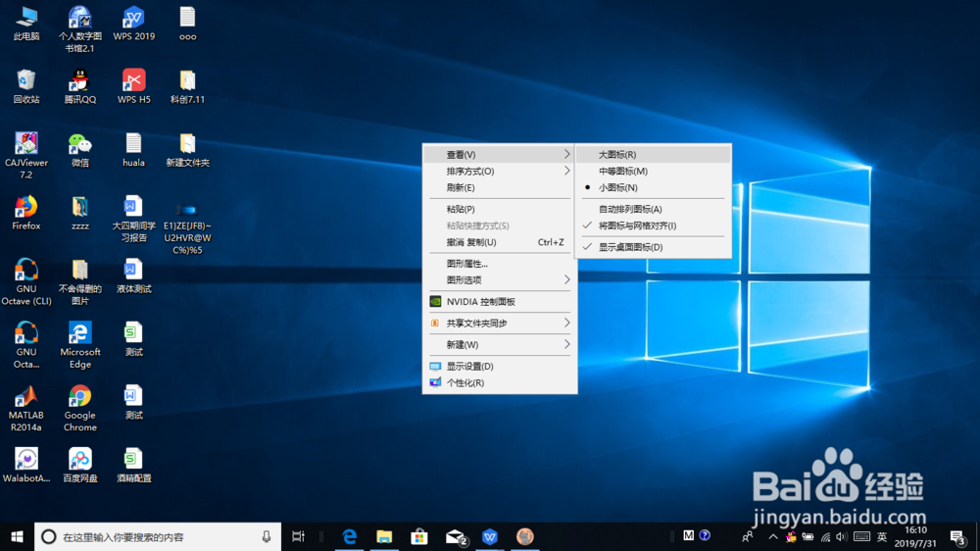Open Mail app from the taskbar

tap(455, 536)
